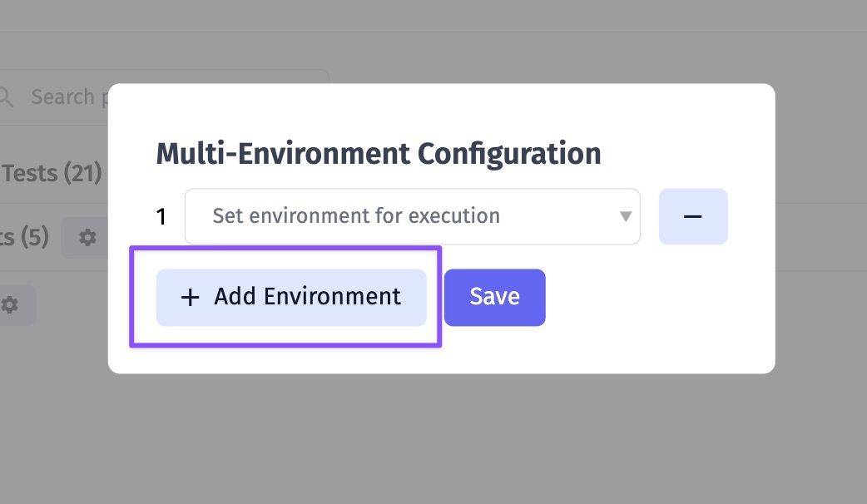Screen dimensions: 867x504
Task: Open the section labeled (5)
Action: (x=24, y=237)
